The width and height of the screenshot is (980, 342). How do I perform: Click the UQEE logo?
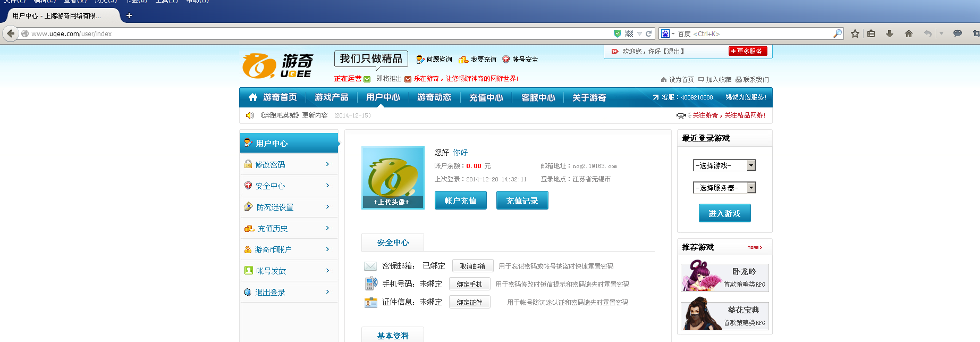coord(277,66)
